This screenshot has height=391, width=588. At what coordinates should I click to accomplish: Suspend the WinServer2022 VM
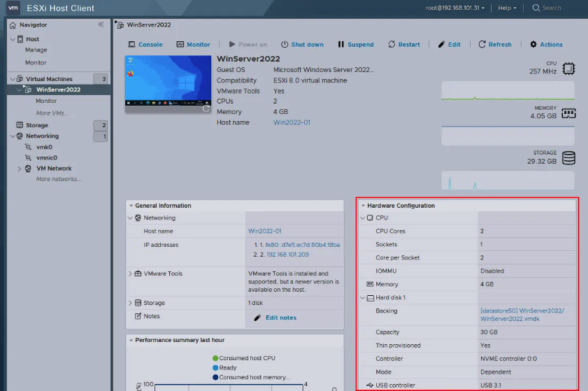point(355,44)
